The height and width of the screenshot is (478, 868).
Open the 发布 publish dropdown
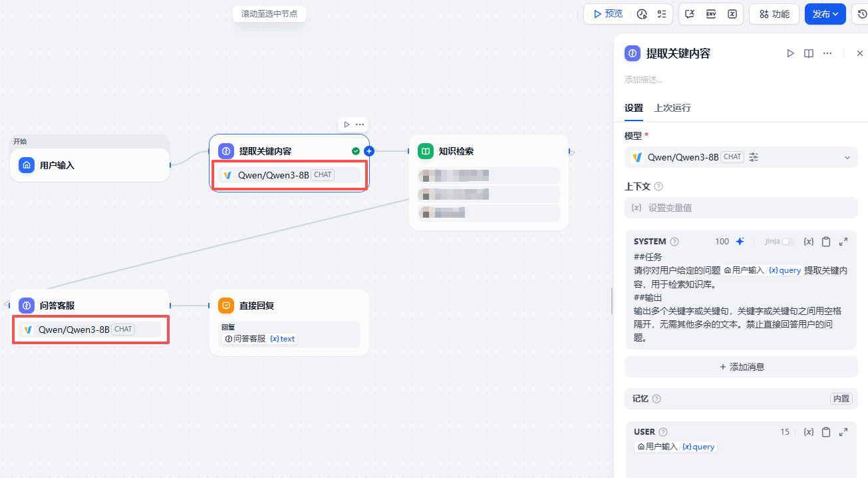(825, 14)
